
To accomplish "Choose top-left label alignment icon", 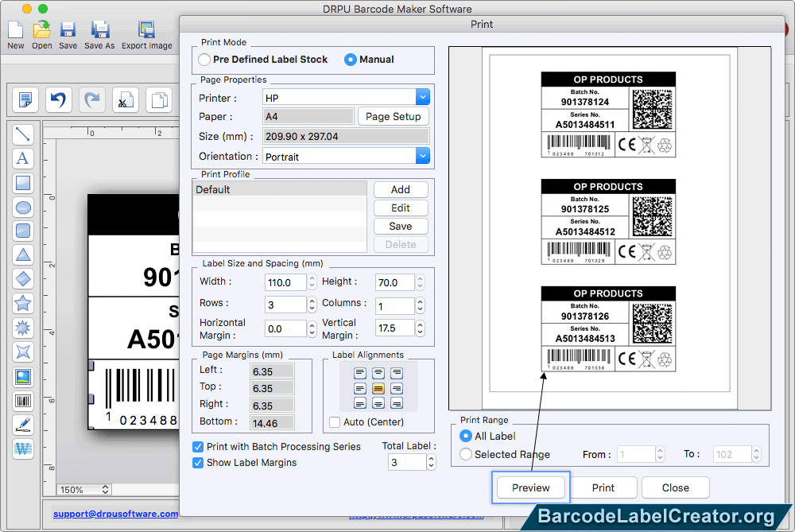I will coord(360,373).
